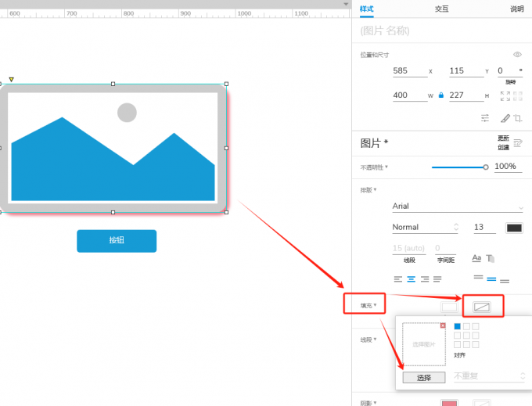Click the 选择 button to choose image
This screenshot has width=532, height=406.
coord(424,377)
